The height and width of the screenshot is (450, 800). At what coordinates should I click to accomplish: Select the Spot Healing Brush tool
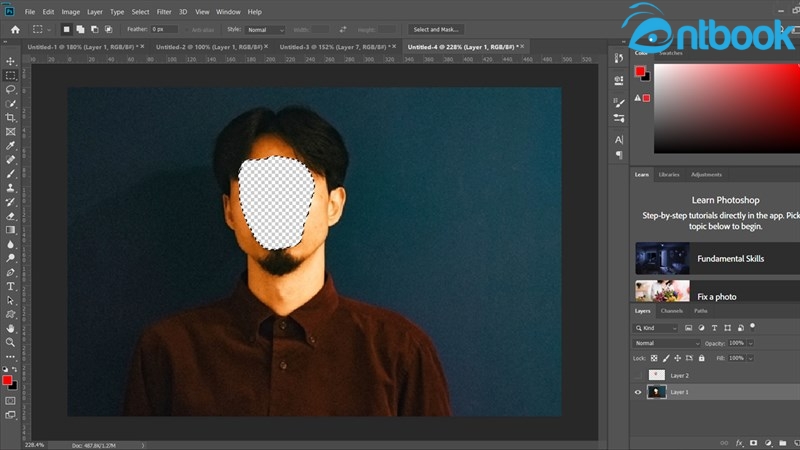[10, 160]
